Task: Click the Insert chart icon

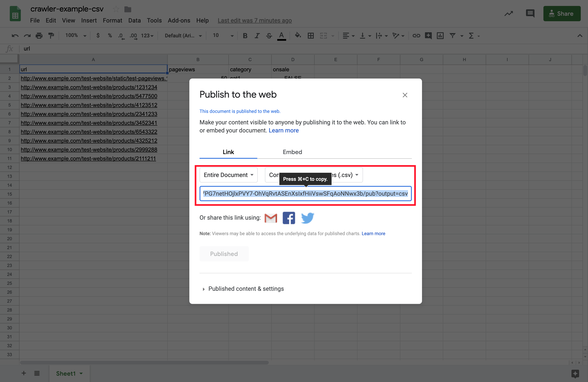Action: pyautogui.click(x=440, y=36)
